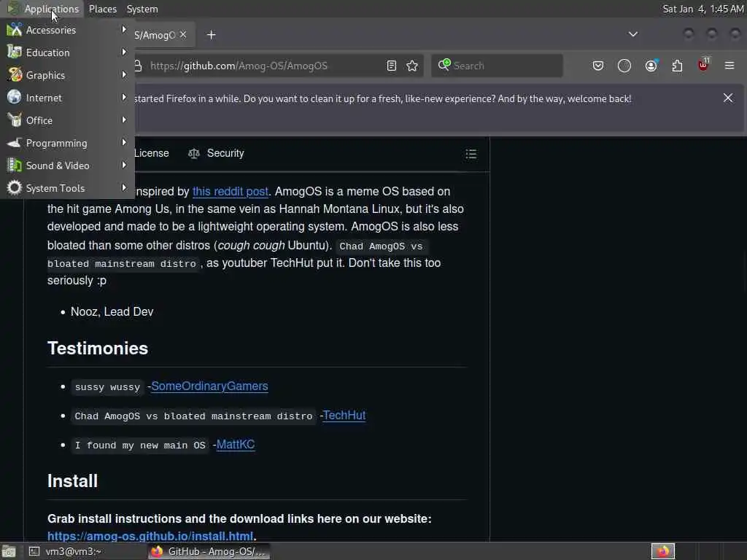This screenshot has width=747, height=560.
Task: Click the Firefox workspace thumbnail in bottom panel
Action: 662,551
